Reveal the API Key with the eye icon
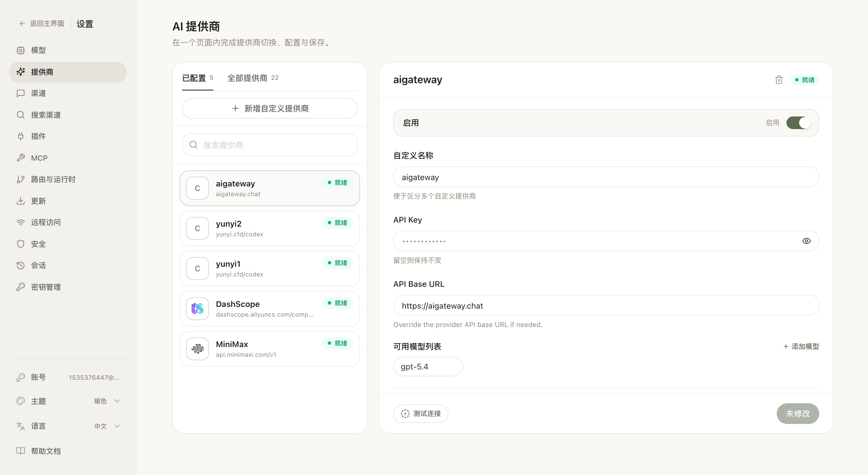868x475 pixels. [807, 241]
